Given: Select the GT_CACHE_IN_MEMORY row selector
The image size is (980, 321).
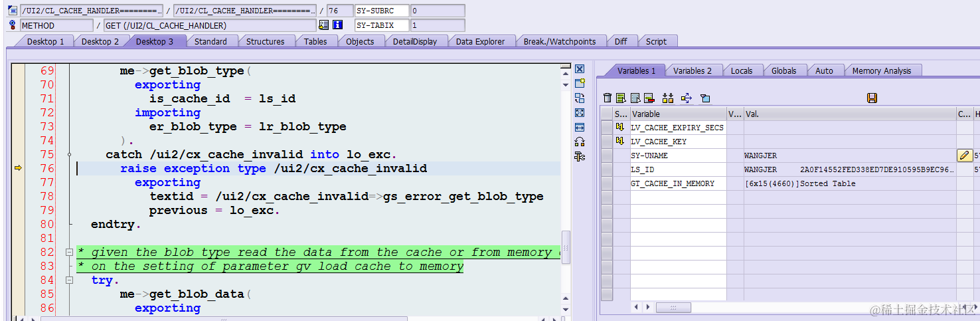Looking at the screenshot, I should (607, 183).
